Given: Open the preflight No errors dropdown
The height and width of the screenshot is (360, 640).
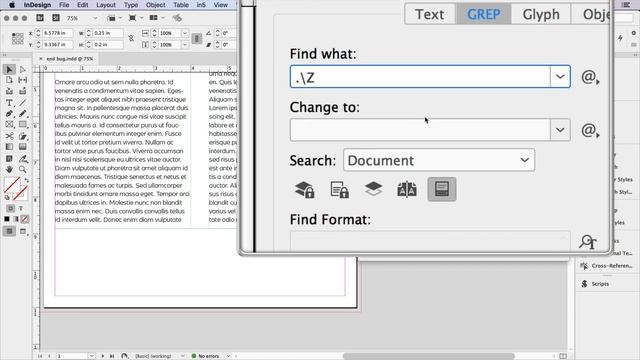Looking at the screenshot, I should 228,356.
